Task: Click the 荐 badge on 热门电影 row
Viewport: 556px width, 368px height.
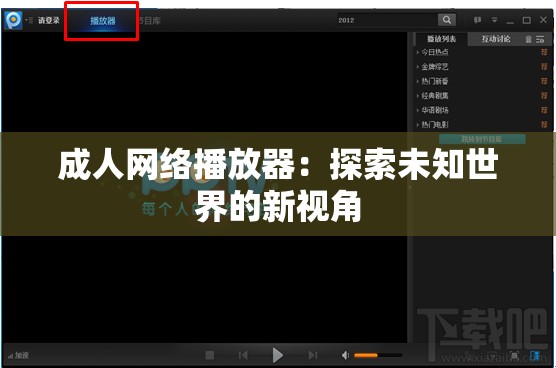Action: 544,125
